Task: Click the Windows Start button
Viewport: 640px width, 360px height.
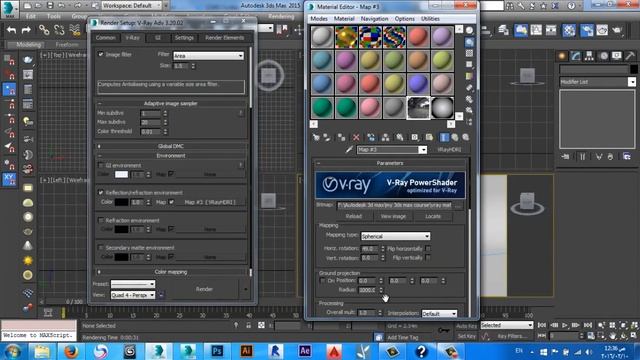Action: tap(13, 351)
